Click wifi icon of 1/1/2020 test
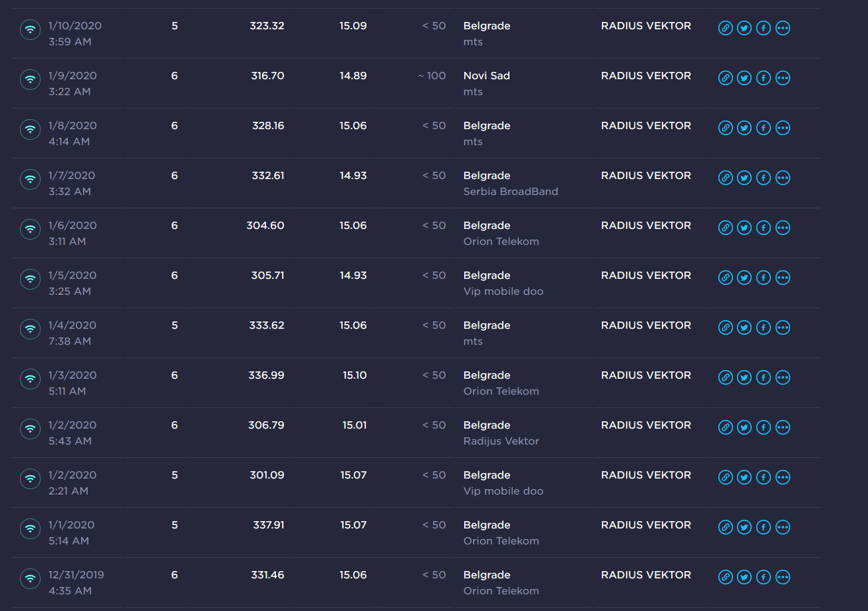The width and height of the screenshot is (868, 611). pyautogui.click(x=30, y=528)
